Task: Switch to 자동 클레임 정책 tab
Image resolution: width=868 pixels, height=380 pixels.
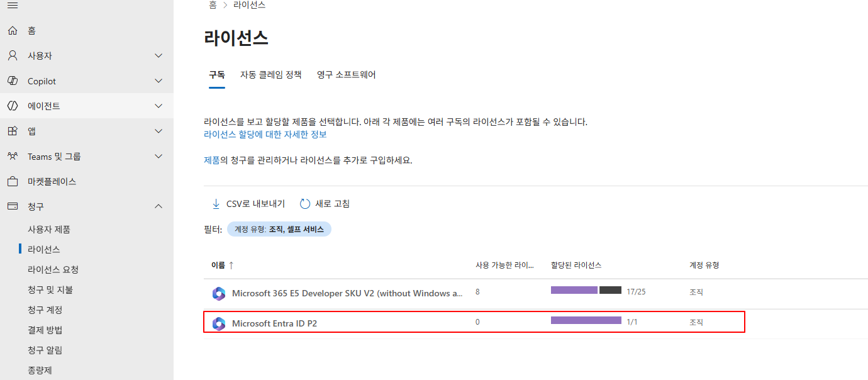Action: coord(271,75)
